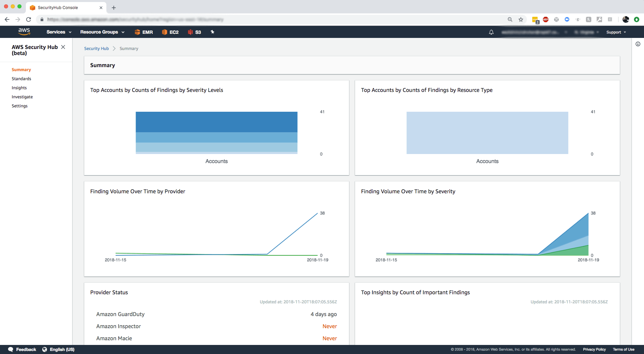This screenshot has width=644, height=354.
Task: Click the Feedback button in footer
Action: pyautogui.click(x=22, y=349)
